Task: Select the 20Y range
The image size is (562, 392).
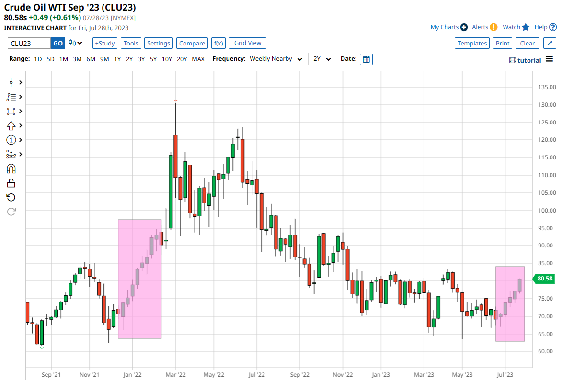Action: point(182,59)
